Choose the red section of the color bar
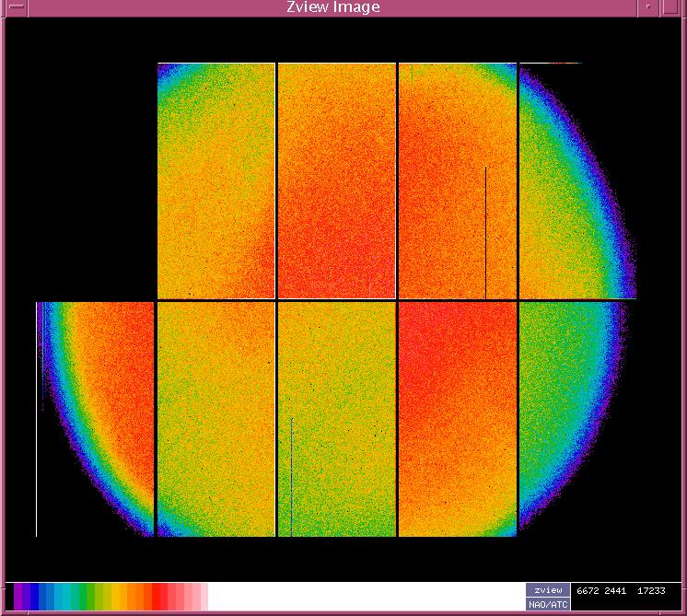This screenshot has height=616, width=687. point(158,596)
